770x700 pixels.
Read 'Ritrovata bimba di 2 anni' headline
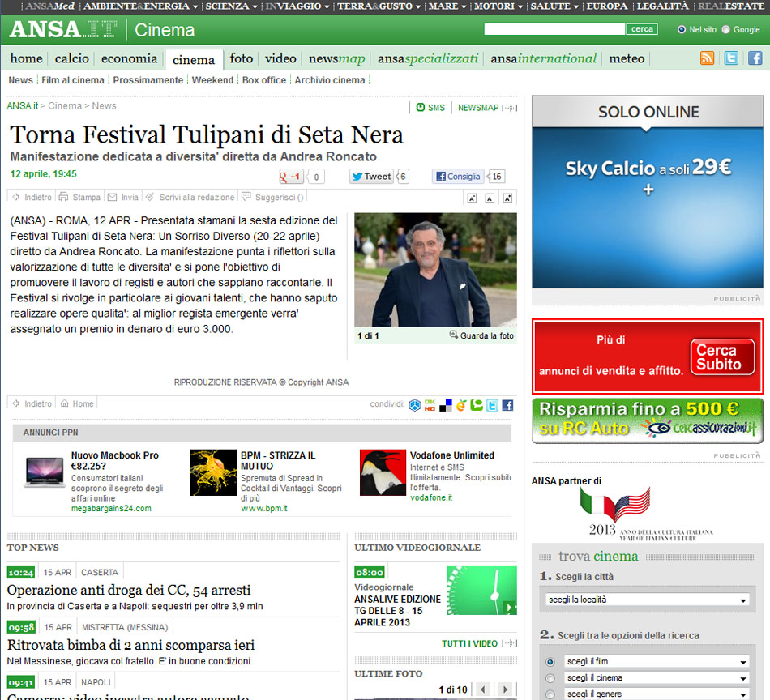(130, 645)
